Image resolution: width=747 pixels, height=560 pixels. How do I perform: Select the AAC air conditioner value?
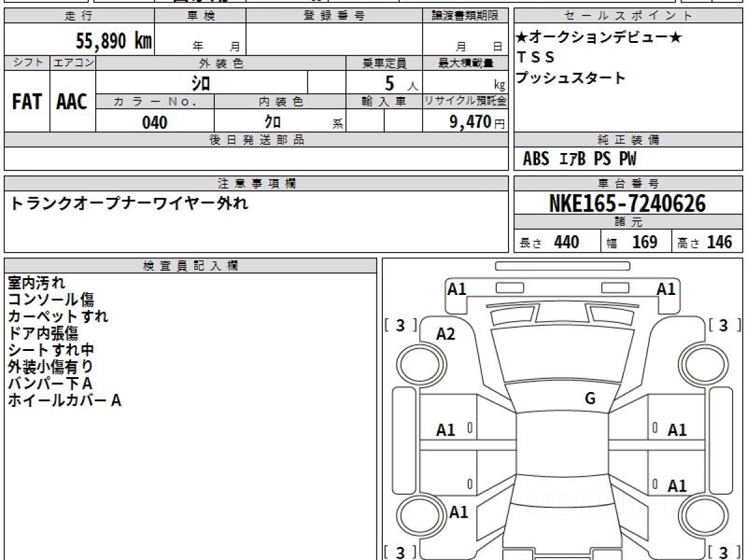pyautogui.click(x=73, y=102)
